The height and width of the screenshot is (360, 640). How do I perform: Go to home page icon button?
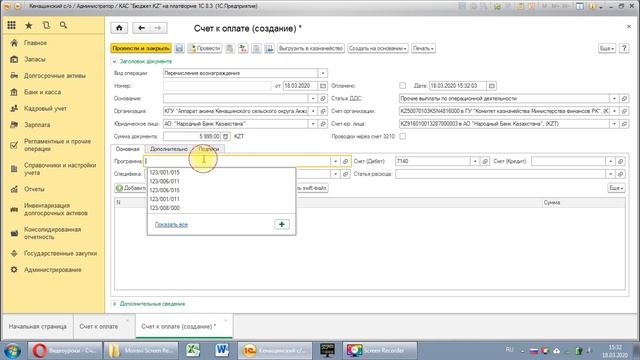119,28
